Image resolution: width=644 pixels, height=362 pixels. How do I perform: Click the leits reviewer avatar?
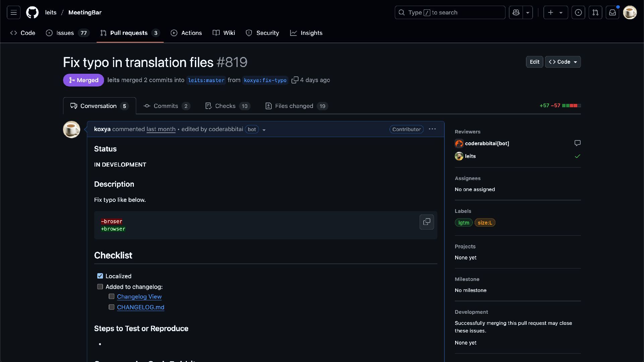[459, 156]
